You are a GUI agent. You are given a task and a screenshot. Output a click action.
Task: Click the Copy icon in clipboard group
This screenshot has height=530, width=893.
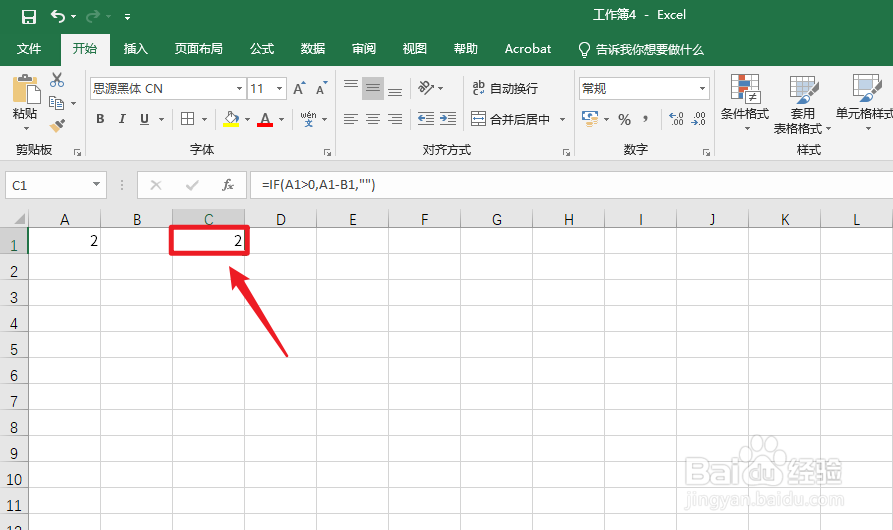56,103
